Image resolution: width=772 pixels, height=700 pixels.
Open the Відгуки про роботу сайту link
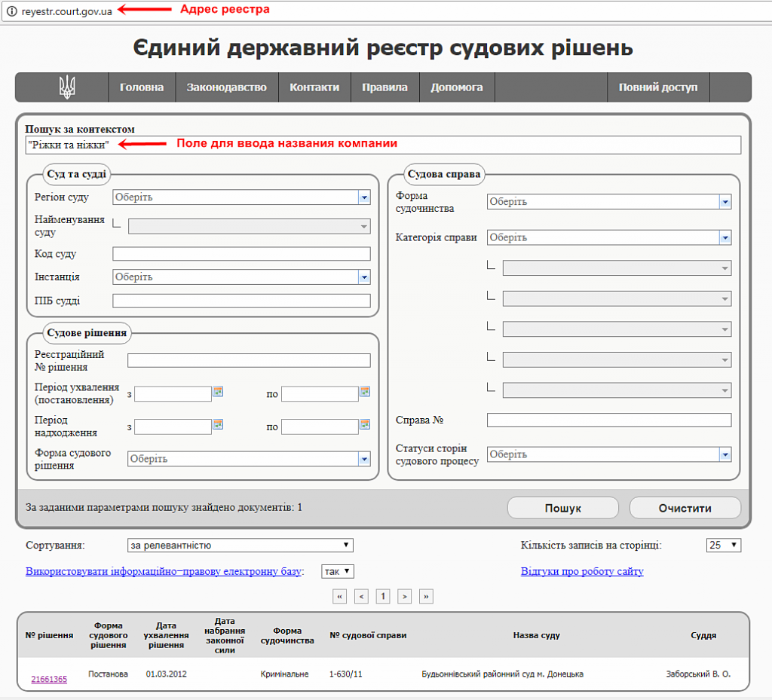pos(582,571)
